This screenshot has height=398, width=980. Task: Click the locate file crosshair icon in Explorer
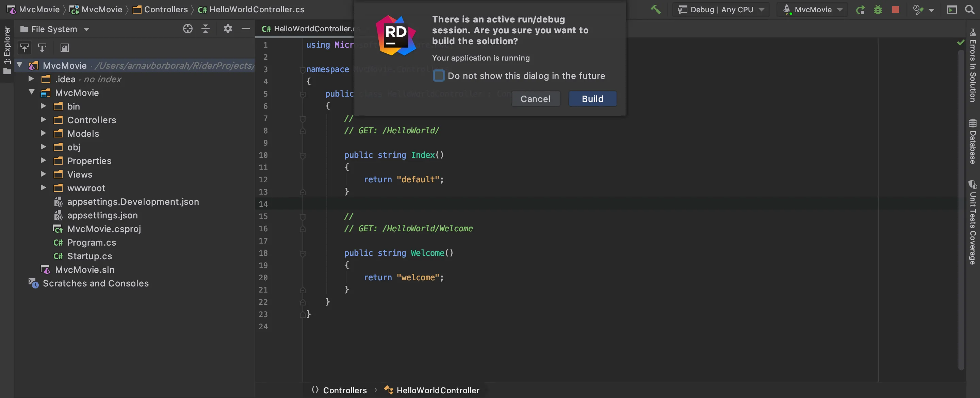tap(187, 29)
